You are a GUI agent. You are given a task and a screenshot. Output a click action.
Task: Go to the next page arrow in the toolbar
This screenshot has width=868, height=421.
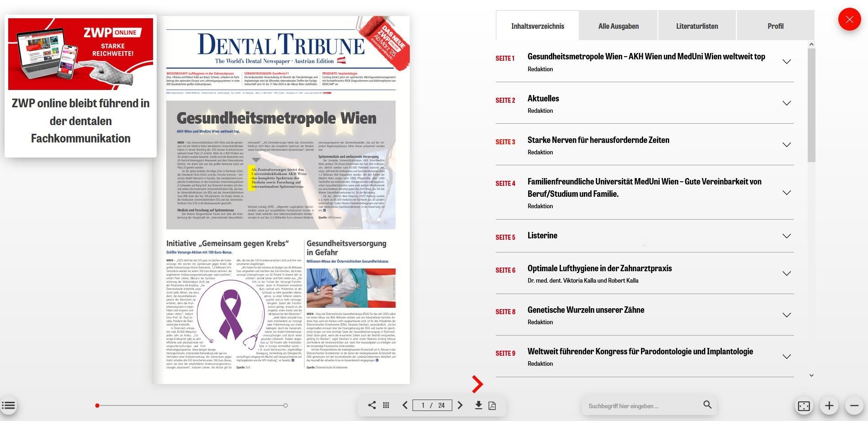coord(460,405)
